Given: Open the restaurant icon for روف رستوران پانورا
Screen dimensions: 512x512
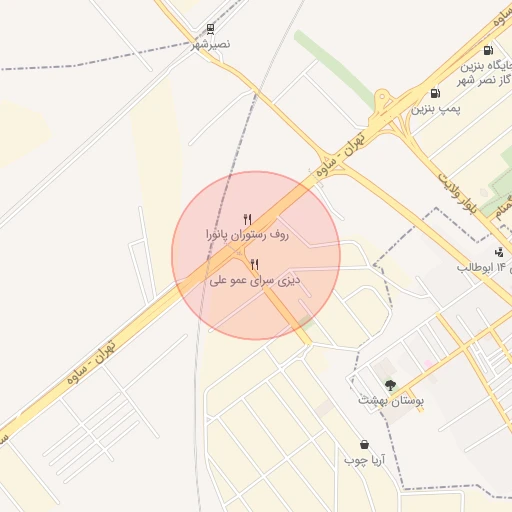Looking at the screenshot, I should click(247, 219).
